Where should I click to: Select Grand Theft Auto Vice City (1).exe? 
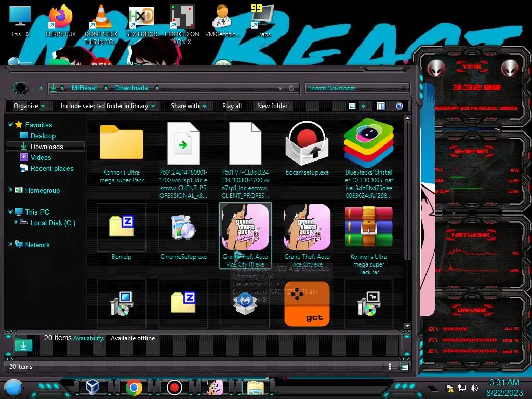pos(245,235)
